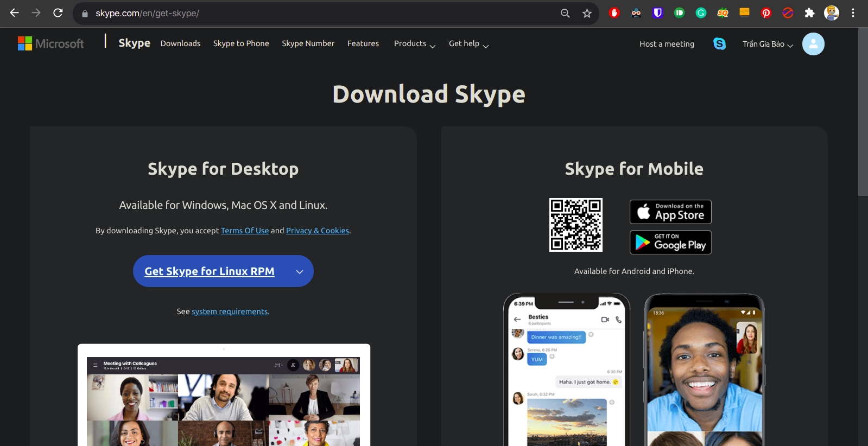Open the Grammarly extension icon
This screenshot has width=868, height=446.
point(701,13)
